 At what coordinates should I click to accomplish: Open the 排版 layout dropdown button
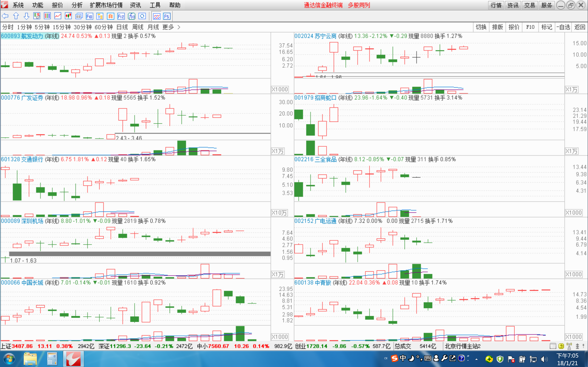497,27
